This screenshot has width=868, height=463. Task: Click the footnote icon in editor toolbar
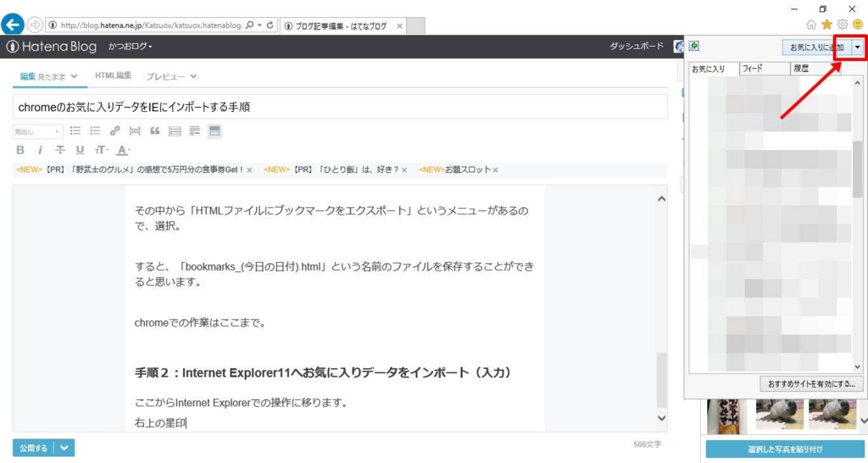point(194,131)
